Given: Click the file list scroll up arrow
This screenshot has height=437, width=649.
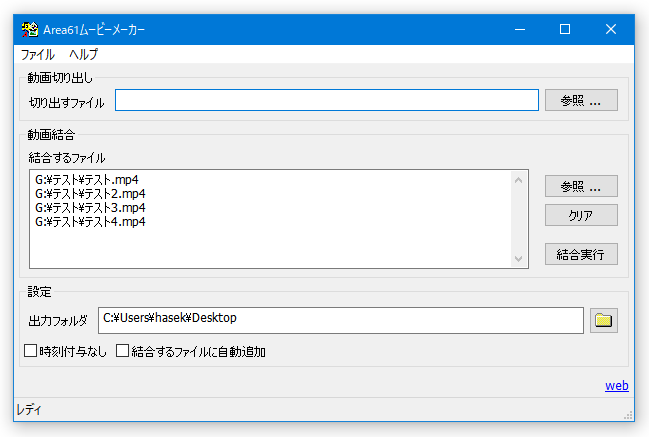Looking at the screenshot, I should (518, 180).
